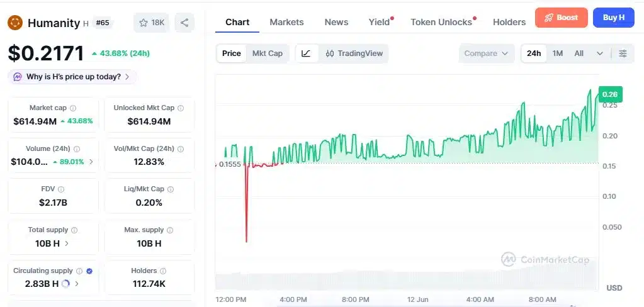Viewport: 644px width, 307px height.
Task: Click the 12 Jun date label on axis
Action: click(417, 299)
